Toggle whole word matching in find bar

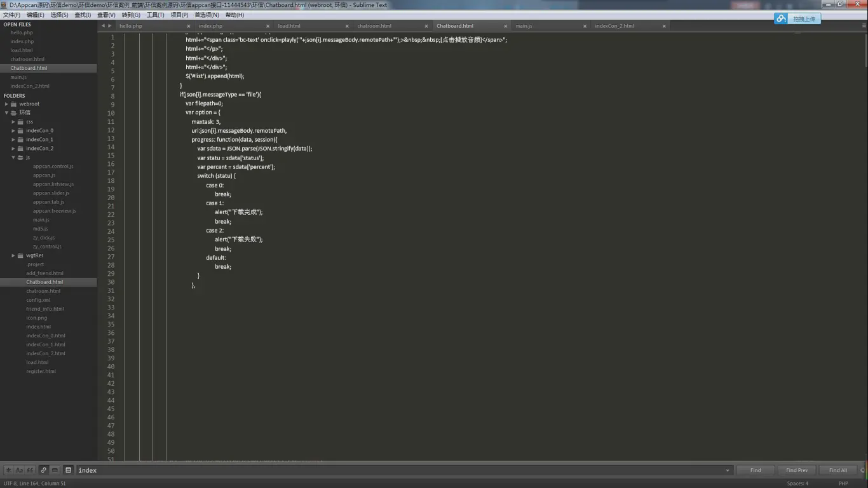(x=30, y=470)
